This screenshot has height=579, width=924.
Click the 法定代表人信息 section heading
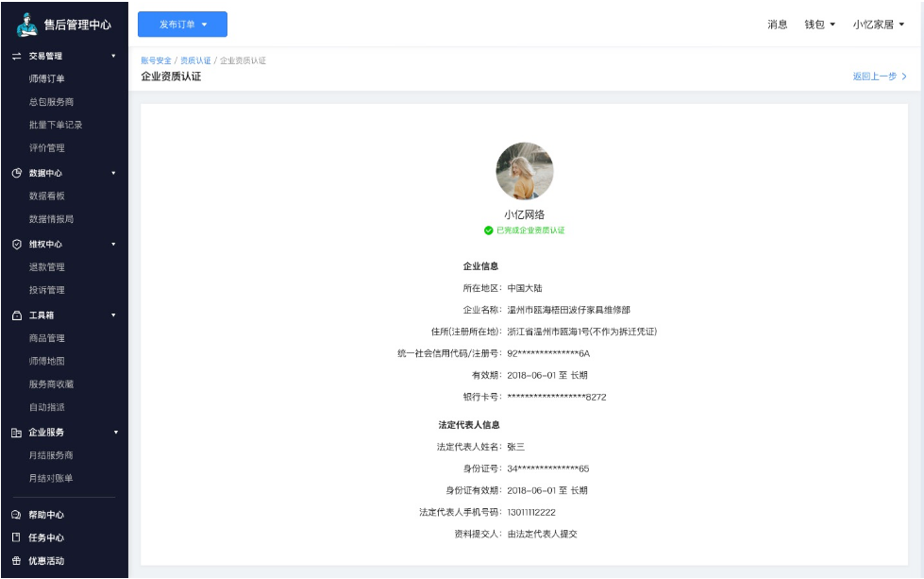[x=469, y=425]
